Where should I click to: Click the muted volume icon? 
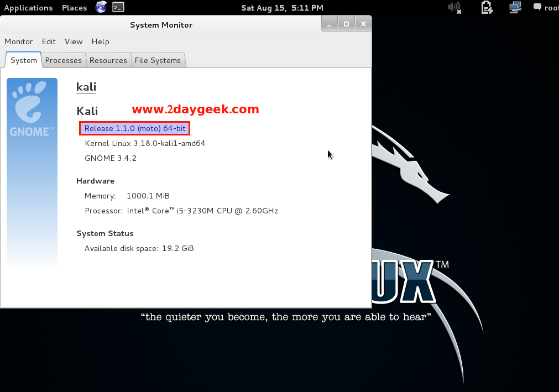pos(454,8)
